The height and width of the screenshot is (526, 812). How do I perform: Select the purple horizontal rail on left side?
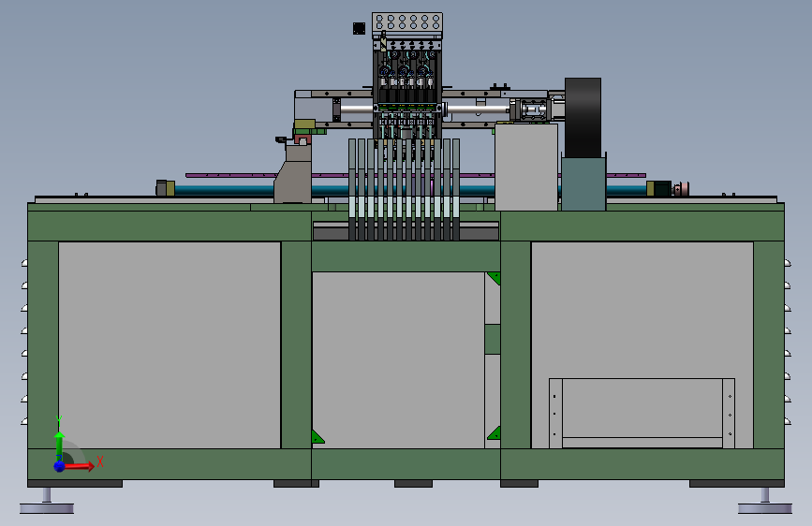(230, 176)
